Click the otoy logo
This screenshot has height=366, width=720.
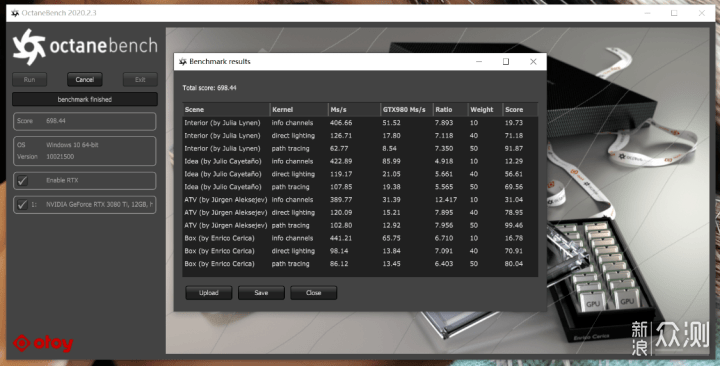tap(43, 343)
